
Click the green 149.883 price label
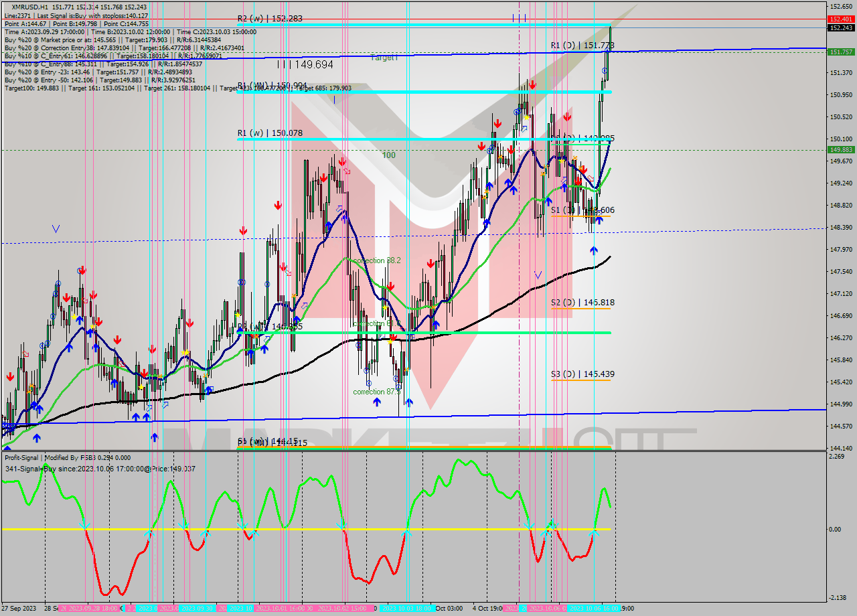841,151
